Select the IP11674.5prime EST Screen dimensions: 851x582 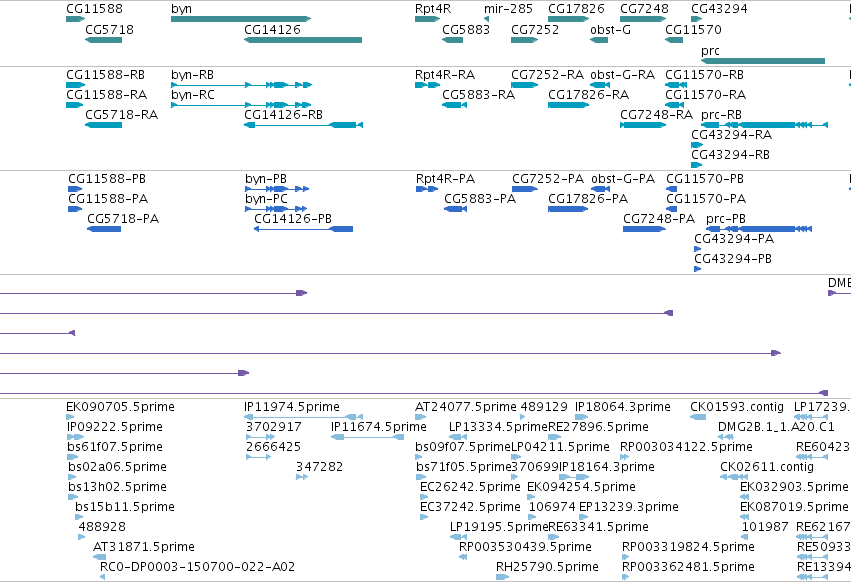[x=368, y=437]
